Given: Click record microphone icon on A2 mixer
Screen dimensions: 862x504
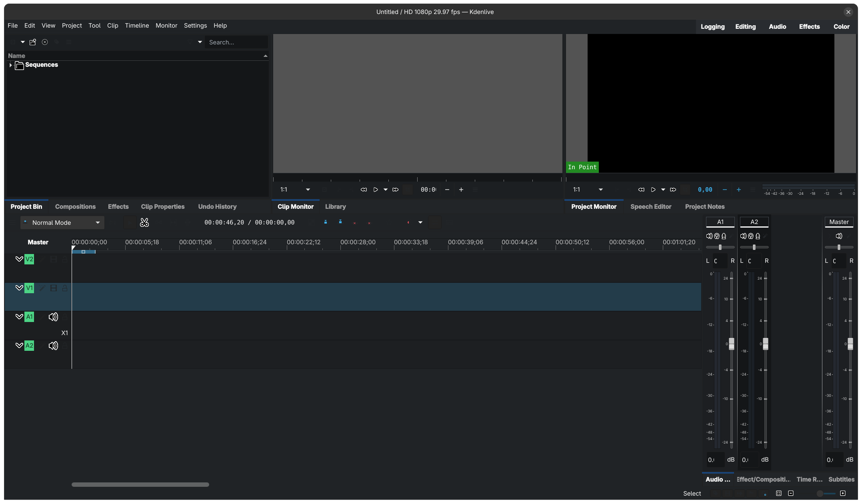Looking at the screenshot, I should 758,236.
